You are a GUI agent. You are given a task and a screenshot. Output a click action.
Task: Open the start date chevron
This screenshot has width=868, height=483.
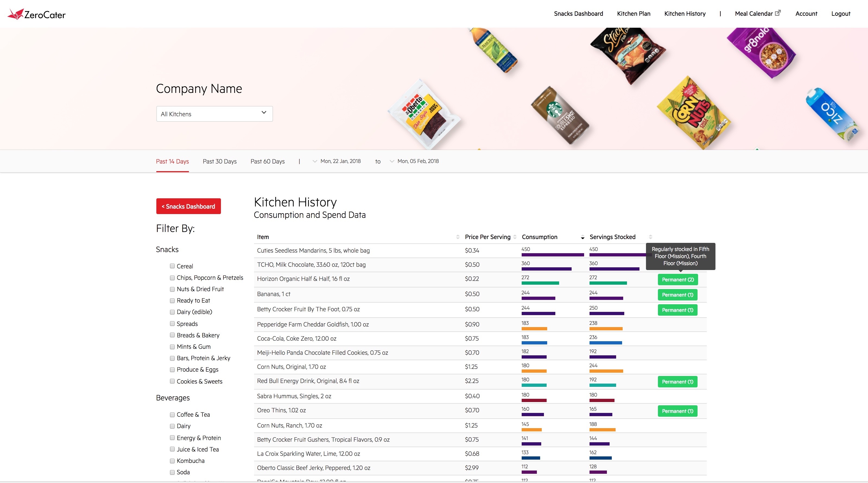click(x=315, y=161)
